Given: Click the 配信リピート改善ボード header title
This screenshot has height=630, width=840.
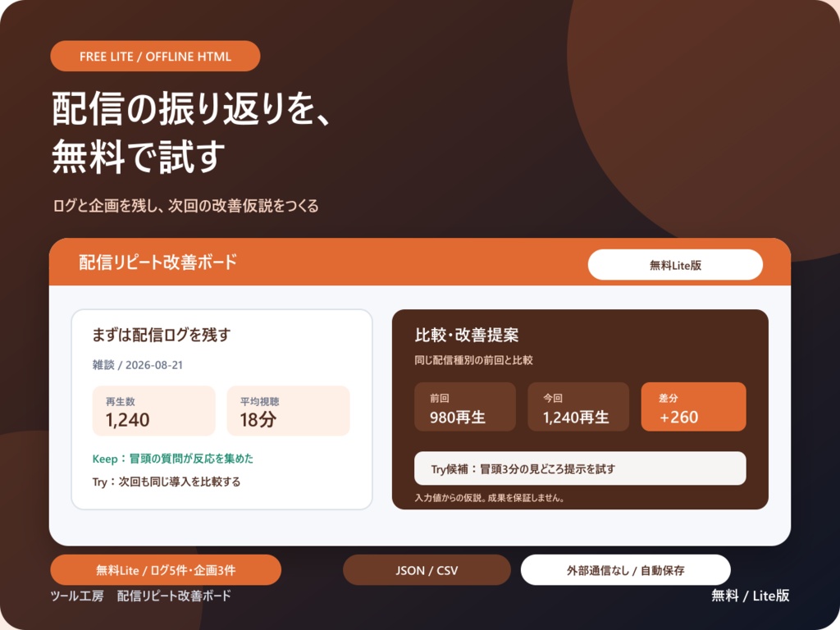Looking at the screenshot, I should click(158, 262).
